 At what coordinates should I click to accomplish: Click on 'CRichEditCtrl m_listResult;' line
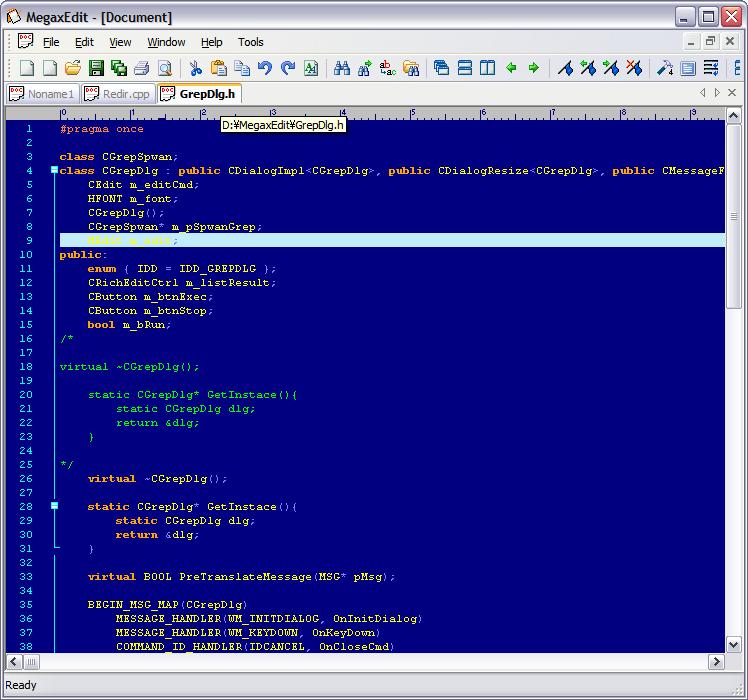[182, 282]
